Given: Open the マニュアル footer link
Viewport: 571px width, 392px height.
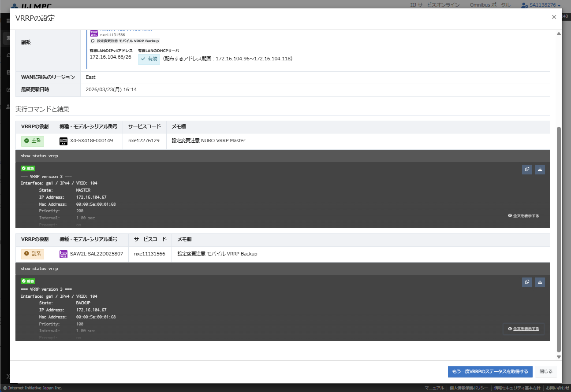Looking at the screenshot, I should pos(434,388).
